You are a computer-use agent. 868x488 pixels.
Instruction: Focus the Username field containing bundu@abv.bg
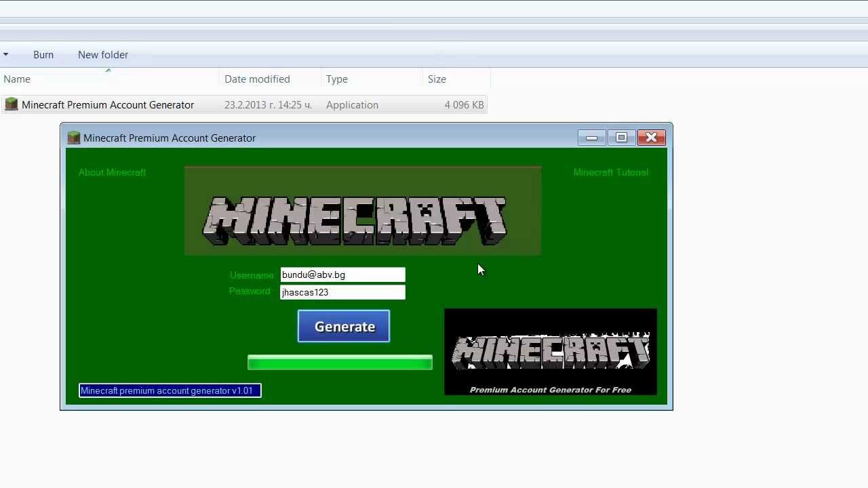[x=342, y=274]
